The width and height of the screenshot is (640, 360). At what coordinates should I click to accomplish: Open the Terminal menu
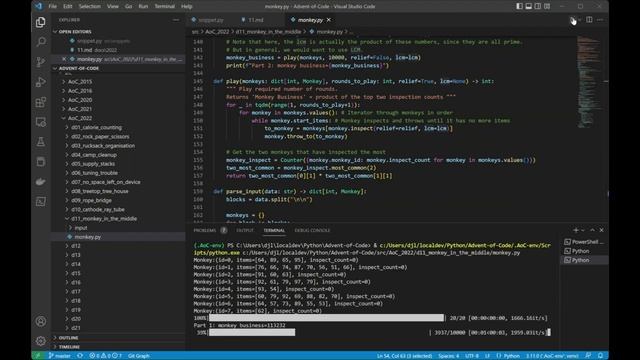coord(164,6)
